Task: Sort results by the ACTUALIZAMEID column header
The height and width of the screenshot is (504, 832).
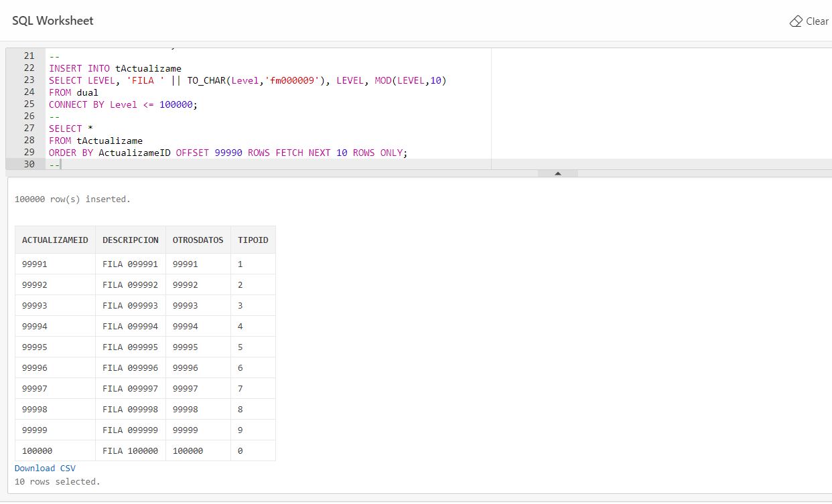Action: pos(55,239)
